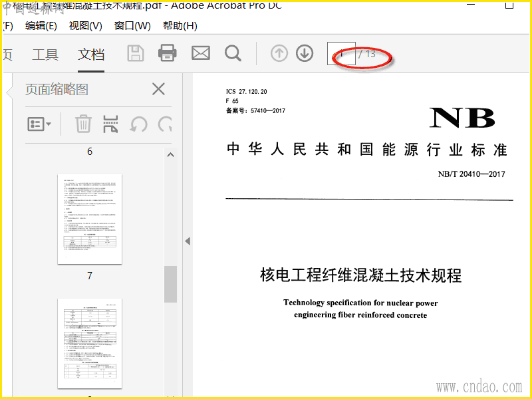This screenshot has width=532, height=399.
Task: Send file by email envelope icon
Action: [x=201, y=53]
